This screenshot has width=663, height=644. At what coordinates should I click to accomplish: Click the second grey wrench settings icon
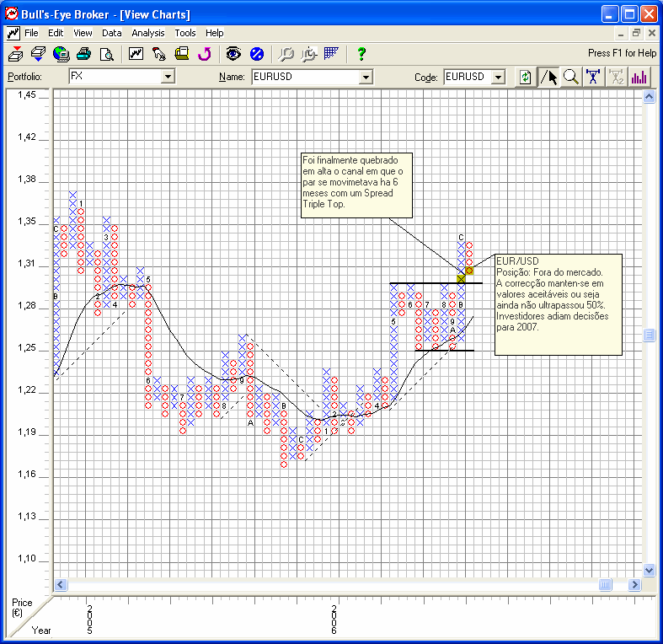[308, 54]
